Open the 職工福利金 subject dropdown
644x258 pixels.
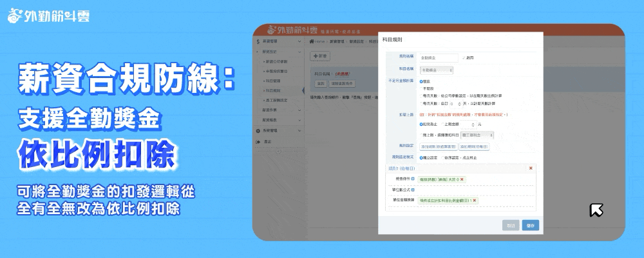click(475, 135)
